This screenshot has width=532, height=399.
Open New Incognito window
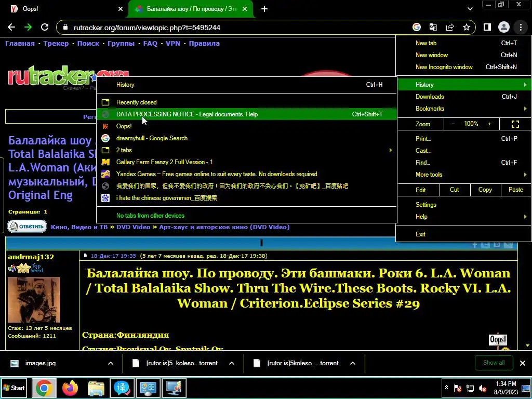463,67
